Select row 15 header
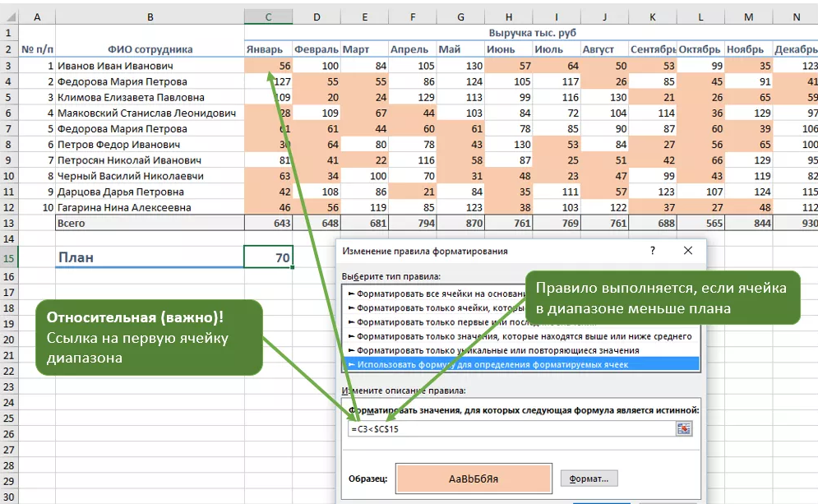The width and height of the screenshot is (818, 504). [x=9, y=257]
